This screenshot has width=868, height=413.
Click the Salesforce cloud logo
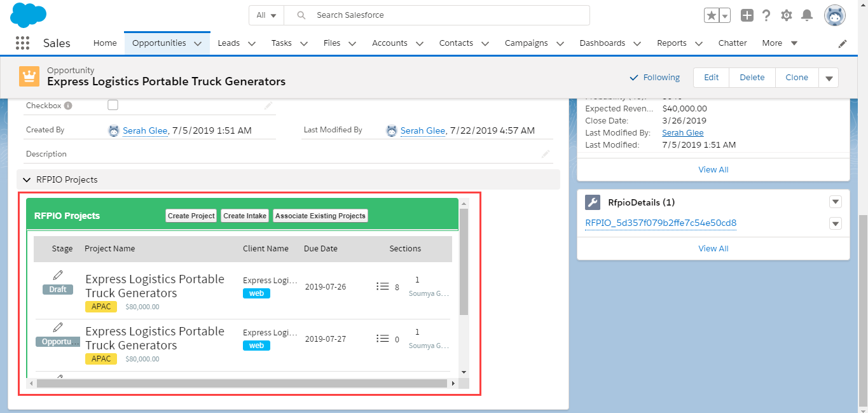point(28,15)
